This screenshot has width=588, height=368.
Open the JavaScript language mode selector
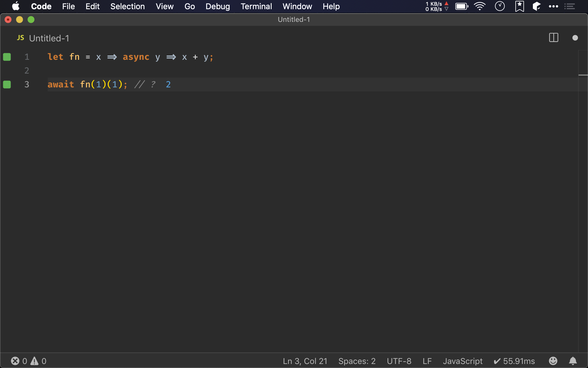click(462, 361)
